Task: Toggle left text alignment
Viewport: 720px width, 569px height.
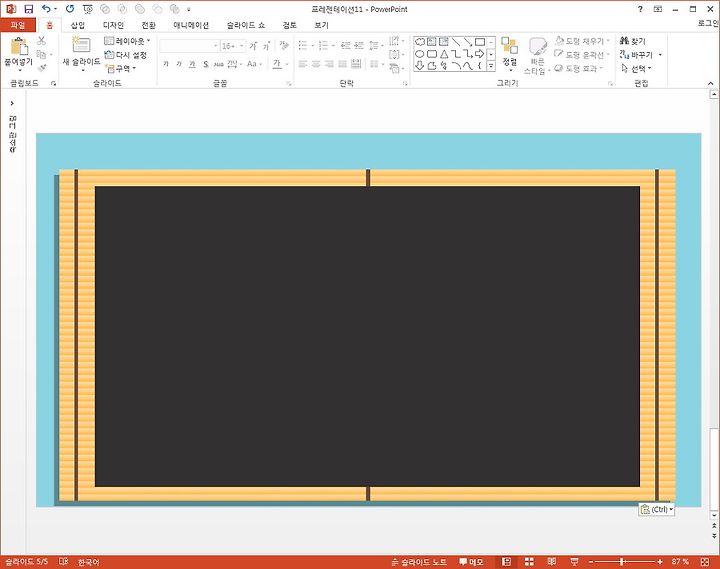Action: coord(303,64)
